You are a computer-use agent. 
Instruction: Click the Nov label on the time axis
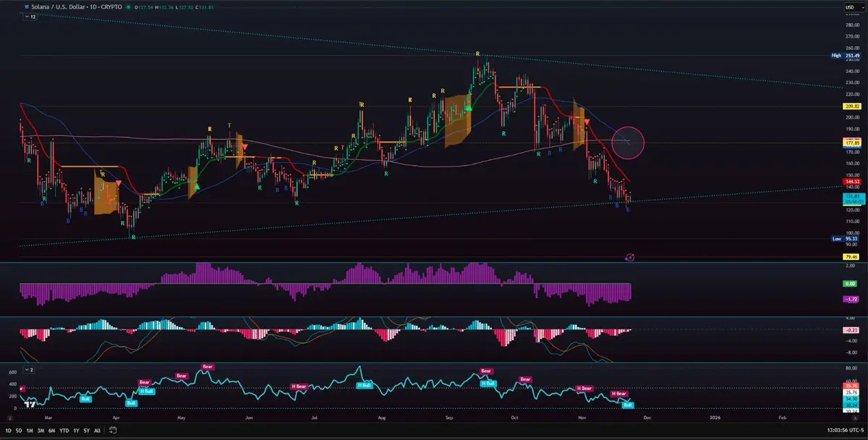click(582, 418)
